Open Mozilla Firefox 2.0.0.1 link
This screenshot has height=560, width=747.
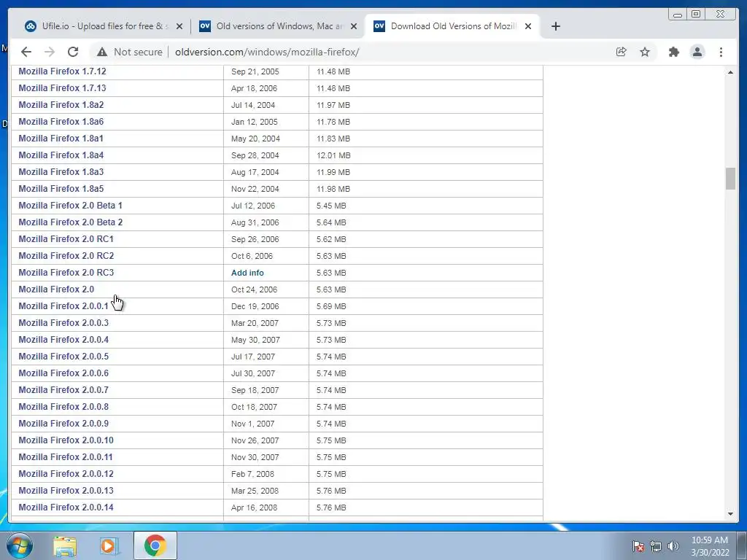pyautogui.click(x=63, y=306)
